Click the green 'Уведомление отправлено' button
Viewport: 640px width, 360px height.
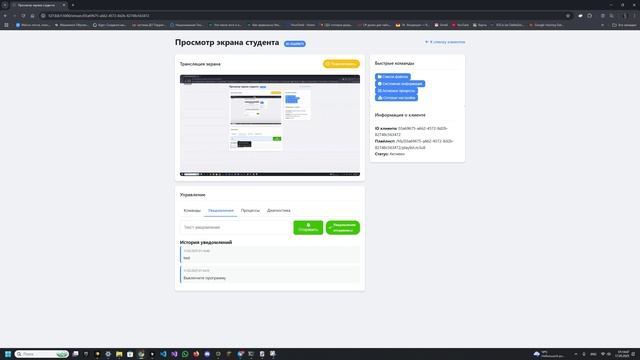point(343,227)
